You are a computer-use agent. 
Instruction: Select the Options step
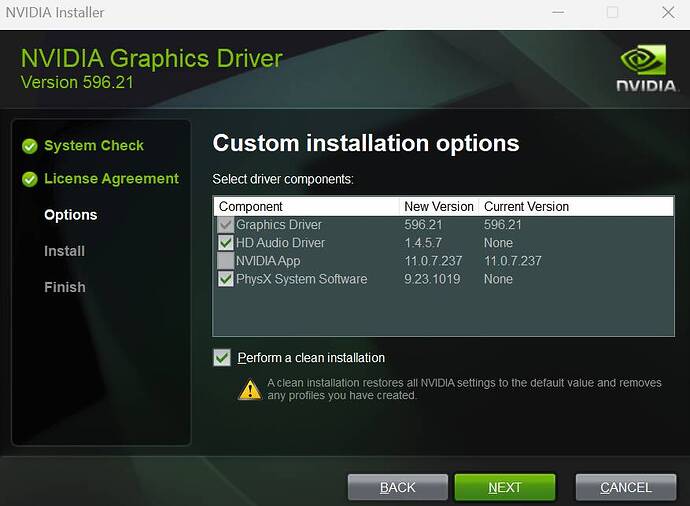70,215
